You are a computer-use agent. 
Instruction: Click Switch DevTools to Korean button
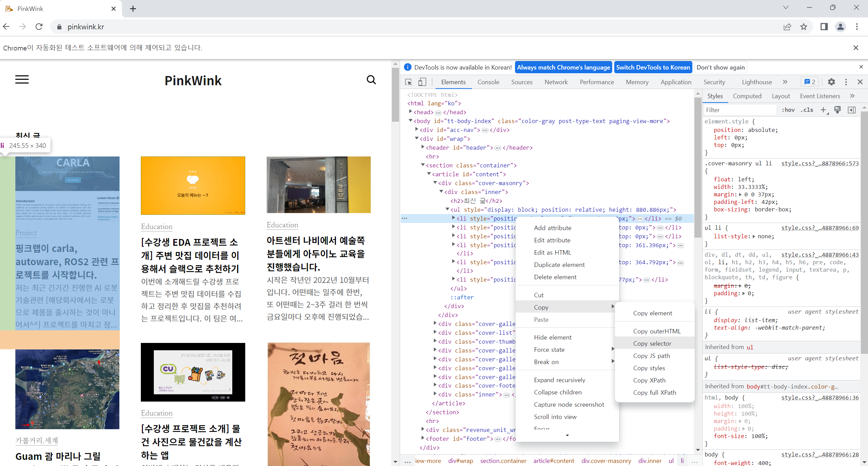point(653,67)
